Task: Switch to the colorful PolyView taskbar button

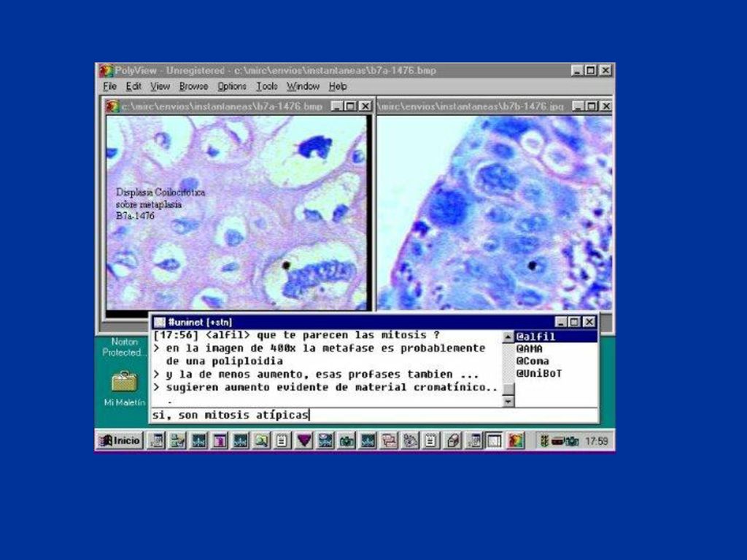Action: click(x=516, y=441)
